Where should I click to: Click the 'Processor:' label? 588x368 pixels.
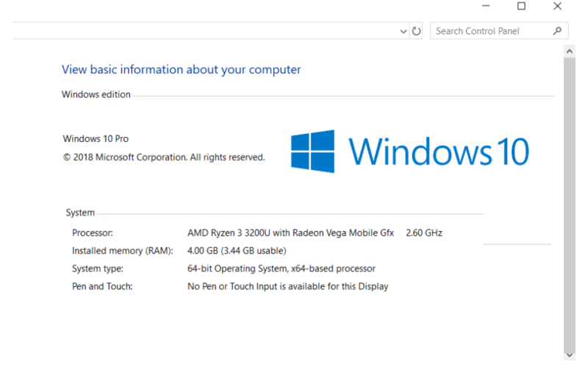[93, 233]
